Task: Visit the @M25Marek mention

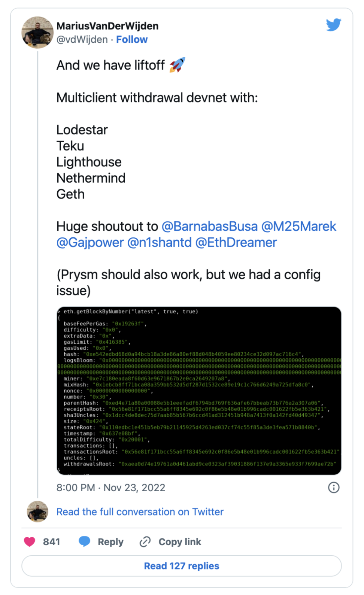Action: [299, 226]
